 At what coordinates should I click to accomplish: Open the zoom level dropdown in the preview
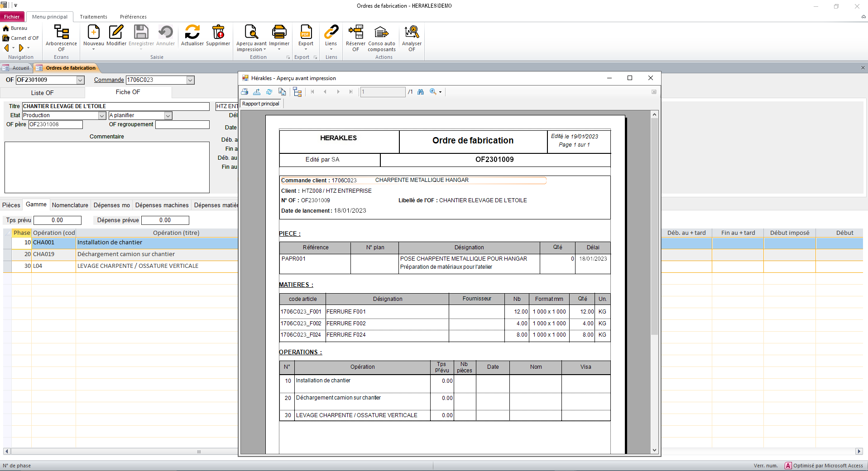click(x=439, y=92)
